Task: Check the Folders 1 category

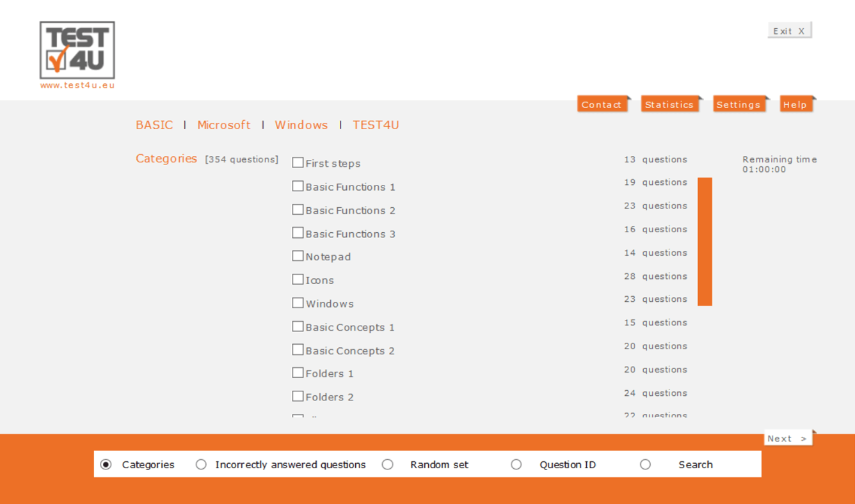Action: point(298,372)
